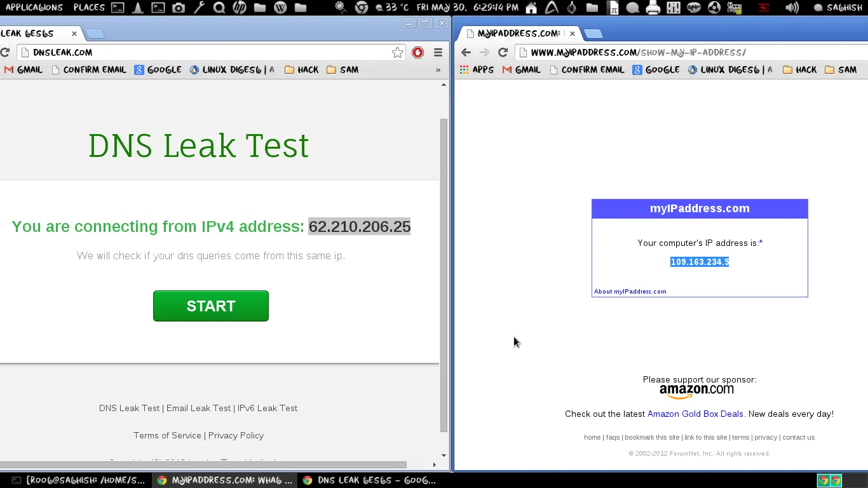The image size is (868, 488).
Task: Click the printer icon in top panel
Action: pos(653,8)
